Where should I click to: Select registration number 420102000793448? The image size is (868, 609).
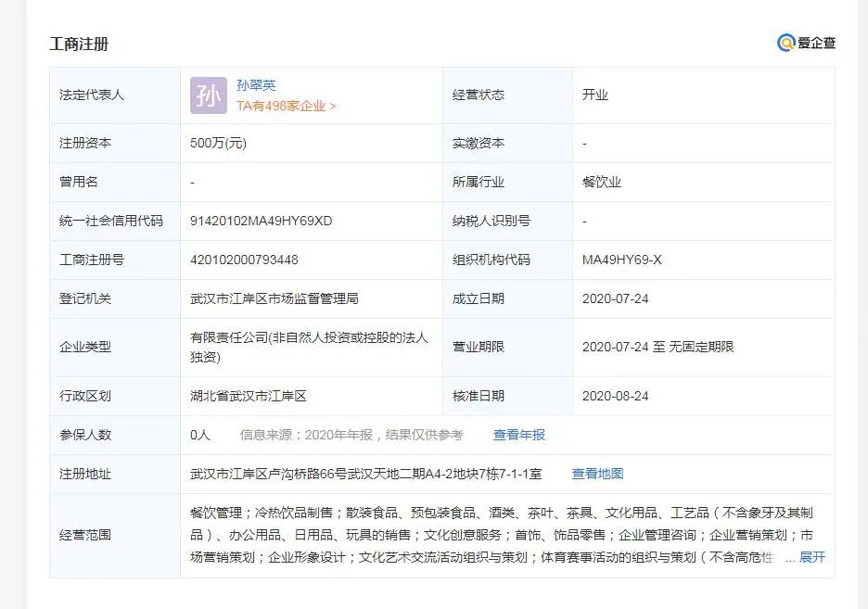244,260
